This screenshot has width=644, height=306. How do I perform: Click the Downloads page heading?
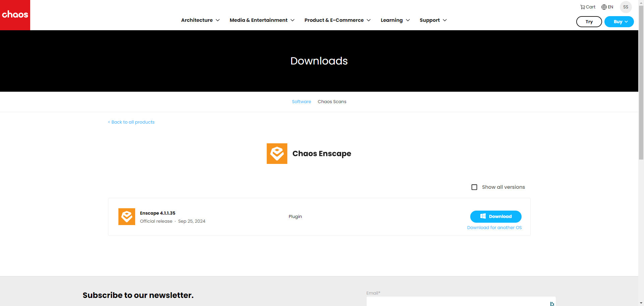[319, 61]
